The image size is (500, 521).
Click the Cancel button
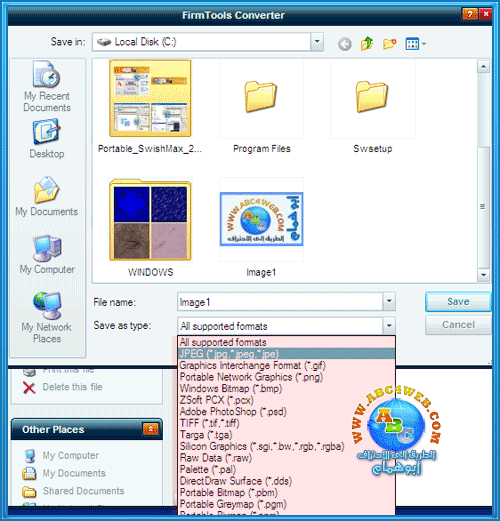[458, 325]
